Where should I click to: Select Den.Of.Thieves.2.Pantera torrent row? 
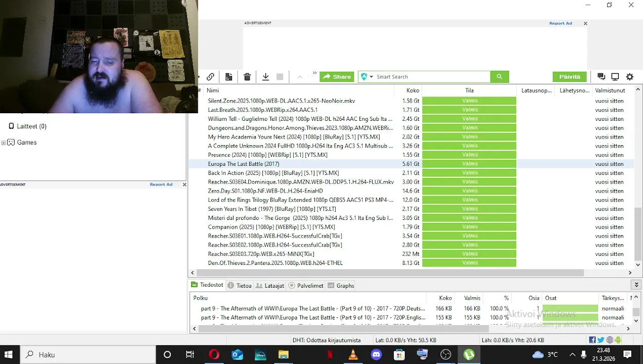[412, 263]
